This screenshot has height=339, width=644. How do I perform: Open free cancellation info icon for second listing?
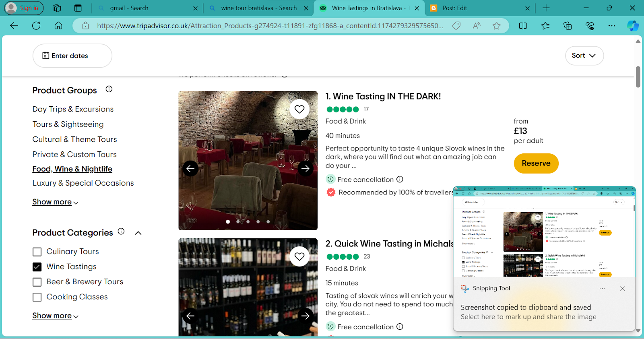tap(400, 327)
